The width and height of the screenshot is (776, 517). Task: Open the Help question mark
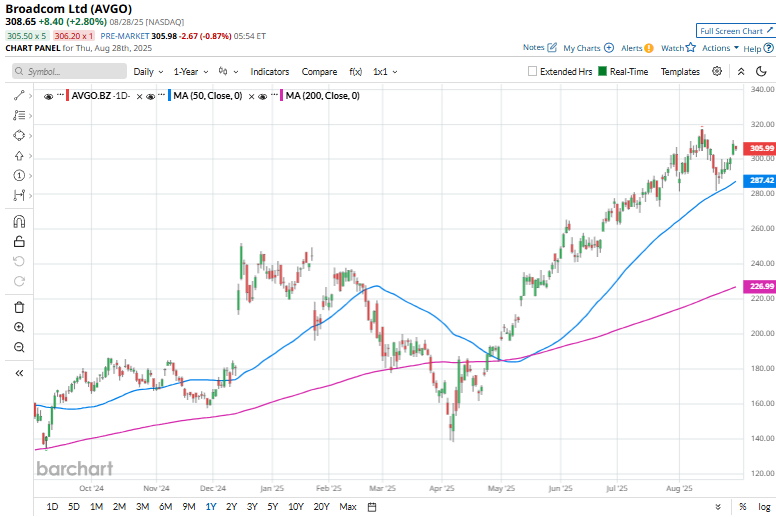click(768, 48)
